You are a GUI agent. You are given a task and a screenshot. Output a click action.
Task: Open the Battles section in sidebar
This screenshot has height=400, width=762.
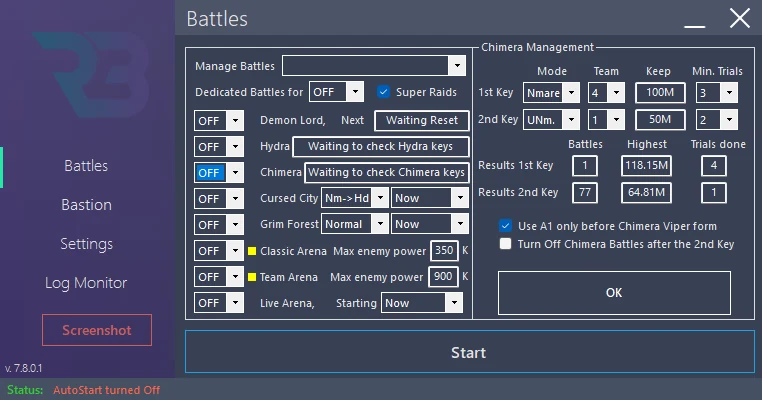tap(86, 166)
